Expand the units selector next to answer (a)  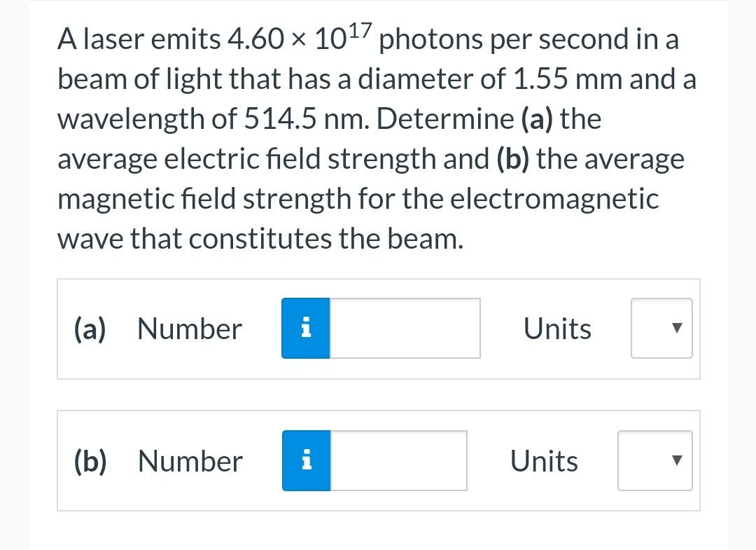(661, 328)
